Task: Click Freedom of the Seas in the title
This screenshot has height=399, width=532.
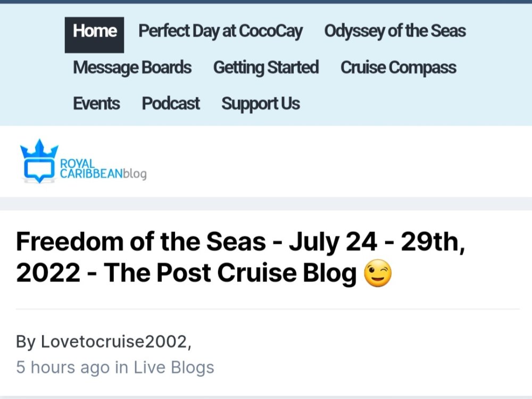Action: point(141,242)
